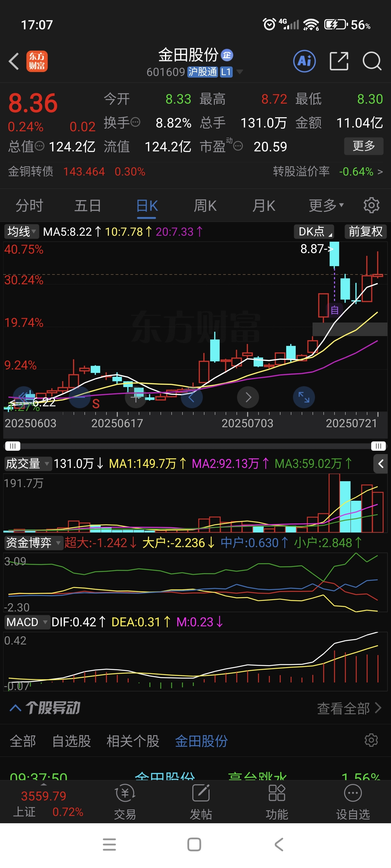
Task: Tap the right chevron circle on the K-line chart
Action: (248, 397)
